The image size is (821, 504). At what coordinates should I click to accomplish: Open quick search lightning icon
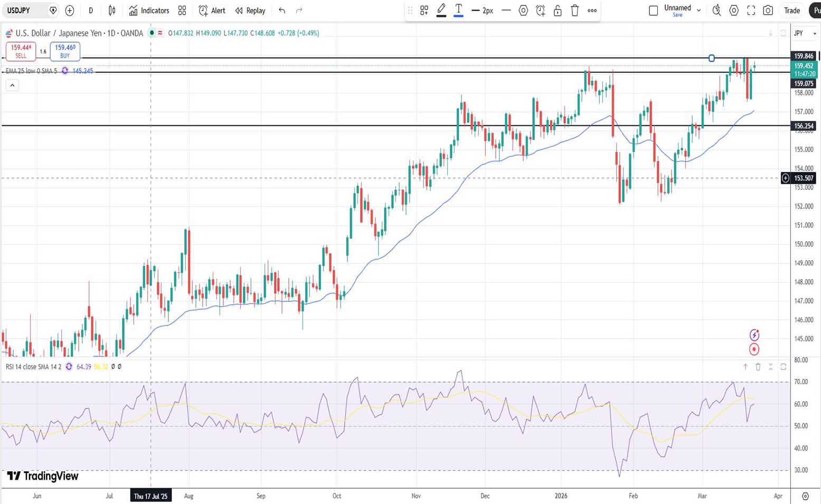click(716, 11)
